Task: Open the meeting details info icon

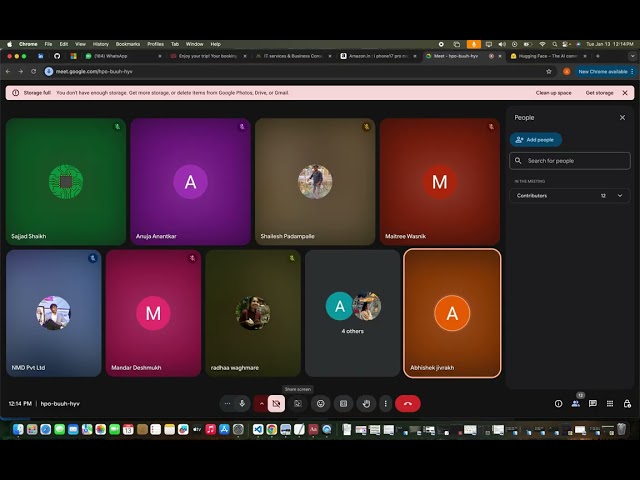Action: tap(558, 403)
